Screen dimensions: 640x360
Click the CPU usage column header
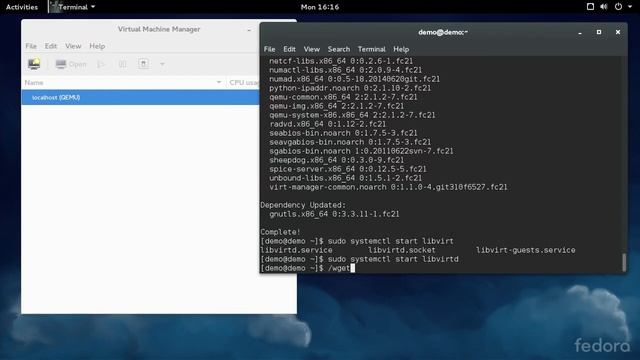pos(244,82)
